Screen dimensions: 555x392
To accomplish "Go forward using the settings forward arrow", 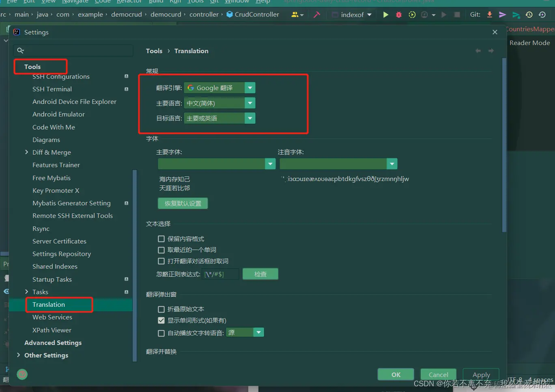I will tap(491, 51).
